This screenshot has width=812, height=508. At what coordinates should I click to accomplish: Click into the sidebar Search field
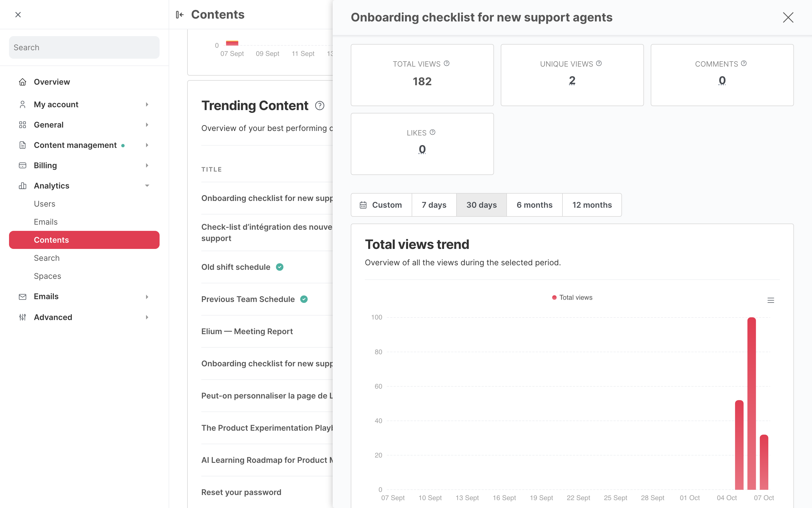click(84, 47)
